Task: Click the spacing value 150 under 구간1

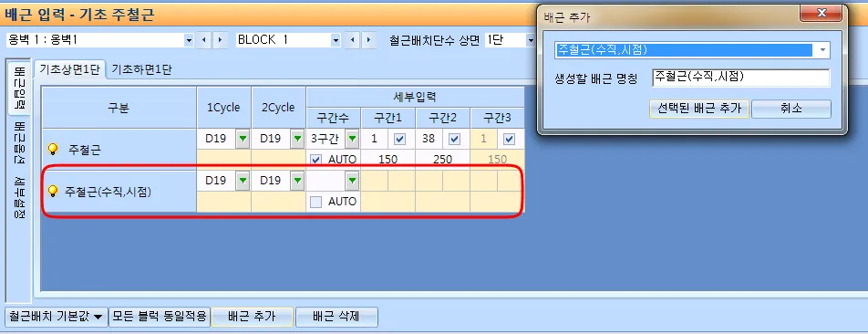Action: click(x=388, y=160)
